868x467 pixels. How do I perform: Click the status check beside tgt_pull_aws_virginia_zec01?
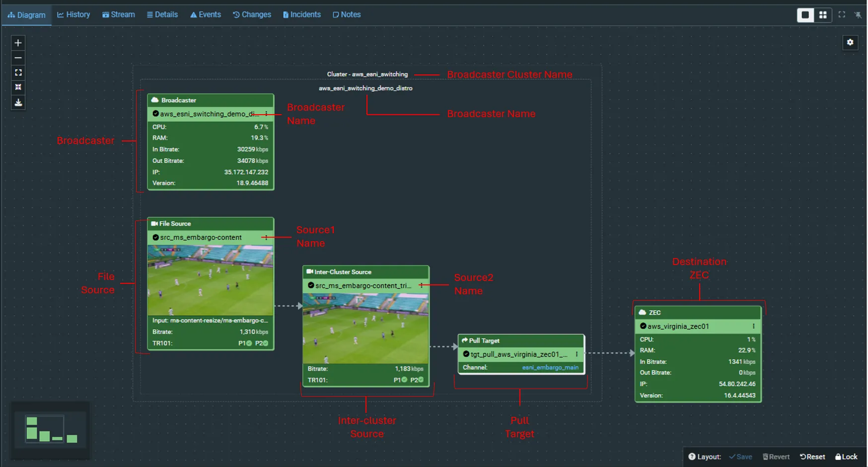(466, 354)
